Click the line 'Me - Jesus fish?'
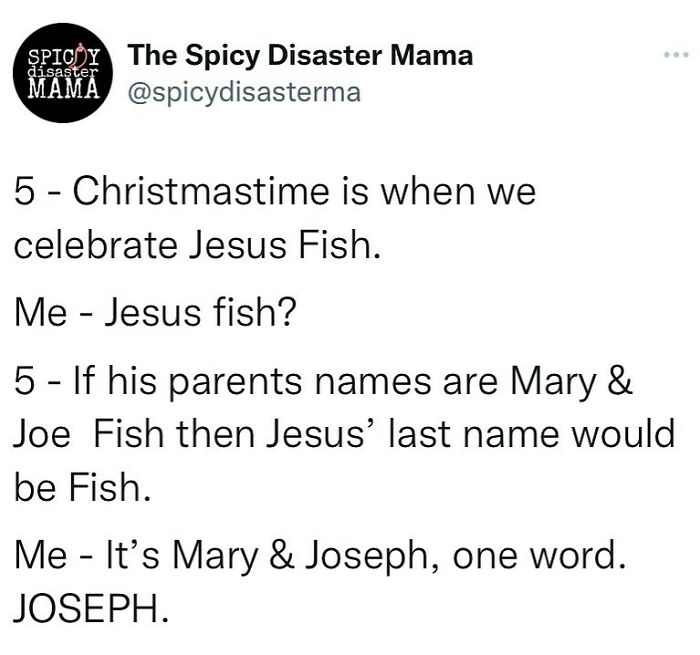Viewport: 700px width, 655px height. [155, 312]
